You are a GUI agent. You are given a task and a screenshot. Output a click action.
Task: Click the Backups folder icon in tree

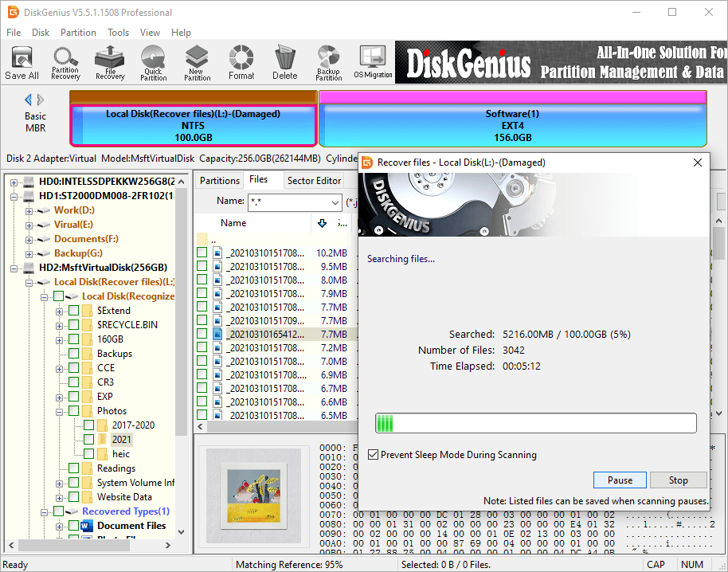[x=88, y=354]
